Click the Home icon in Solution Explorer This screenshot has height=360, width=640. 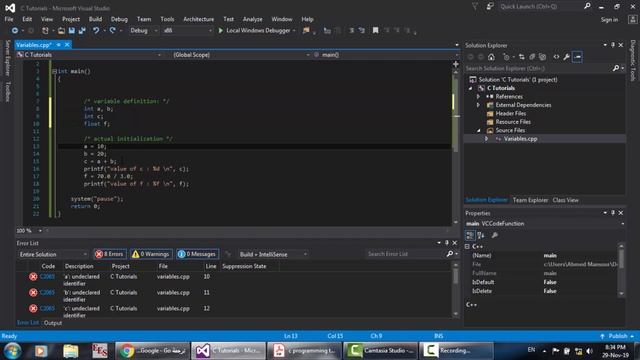(x=491, y=57)
